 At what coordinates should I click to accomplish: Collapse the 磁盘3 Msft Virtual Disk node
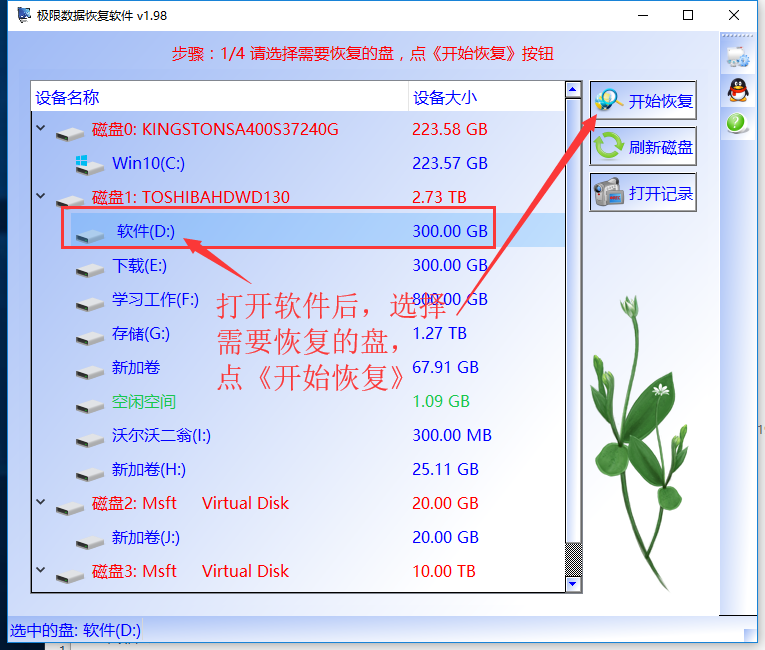[41, 569]
